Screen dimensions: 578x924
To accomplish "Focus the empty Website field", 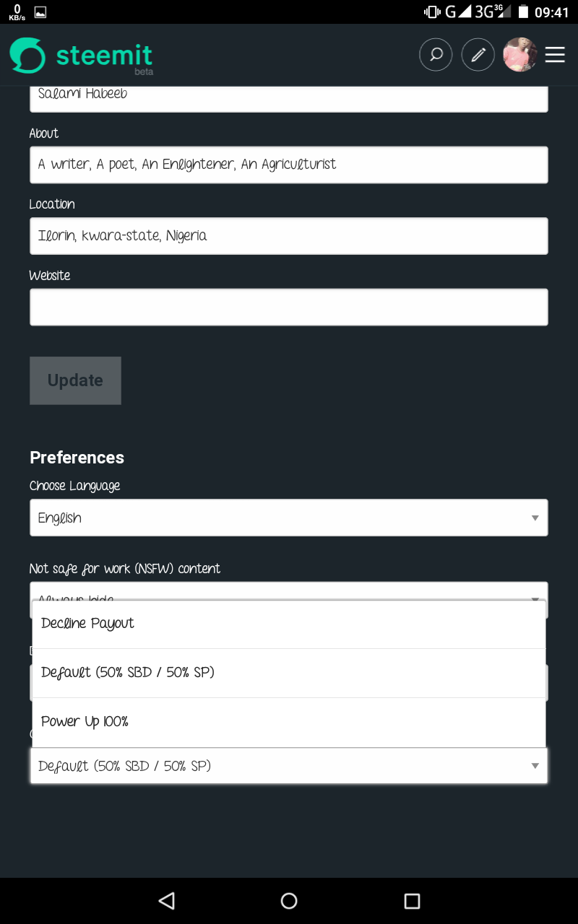I will [x=288, y=308].
